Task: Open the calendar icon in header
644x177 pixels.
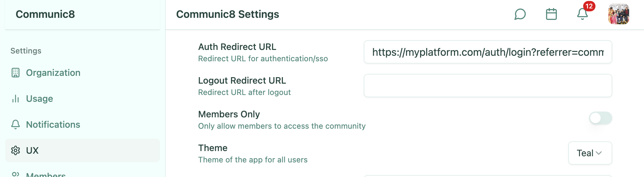Action: coord(551,14)
